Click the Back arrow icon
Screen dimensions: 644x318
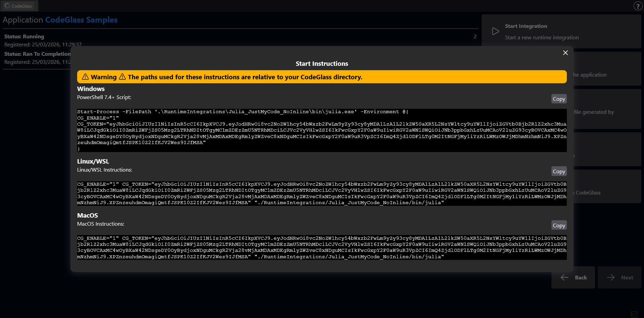tap(565, 277)
